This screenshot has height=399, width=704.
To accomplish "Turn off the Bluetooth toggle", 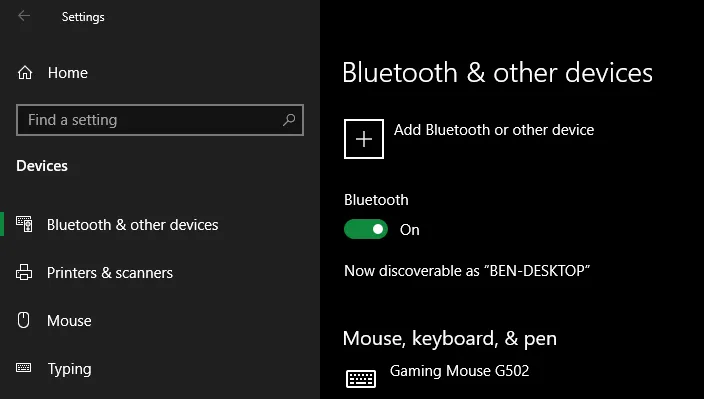I will (366, 229).
